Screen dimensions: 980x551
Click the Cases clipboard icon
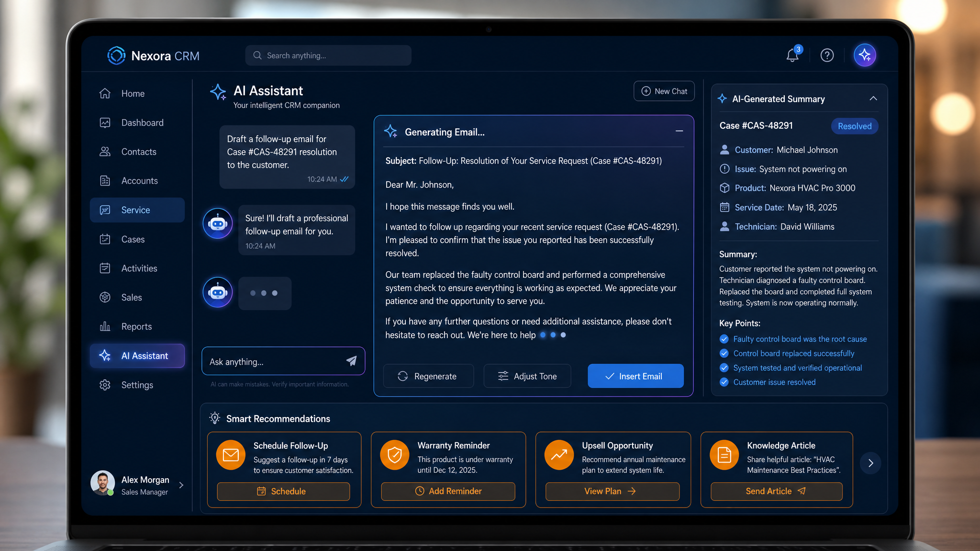105,239
